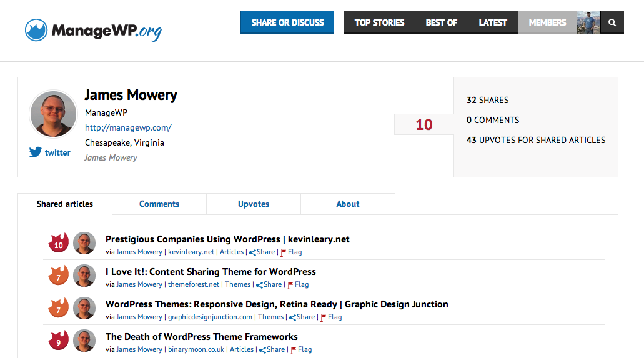Click flame vote icon on 'I Love It!' article
644x358 pixels.
coord(58,276)
